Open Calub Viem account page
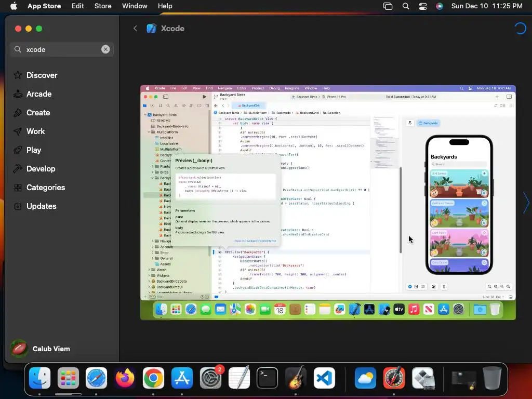This screenshot has width=532, height=399. coord(40,349)
